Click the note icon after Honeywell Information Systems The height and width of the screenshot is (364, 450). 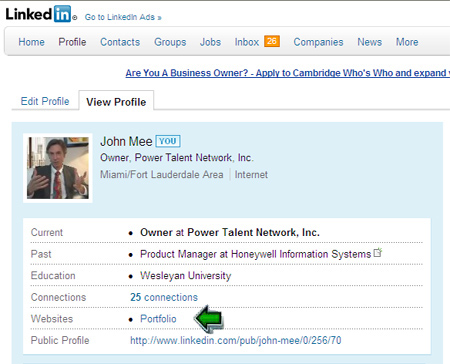[378, 253]
